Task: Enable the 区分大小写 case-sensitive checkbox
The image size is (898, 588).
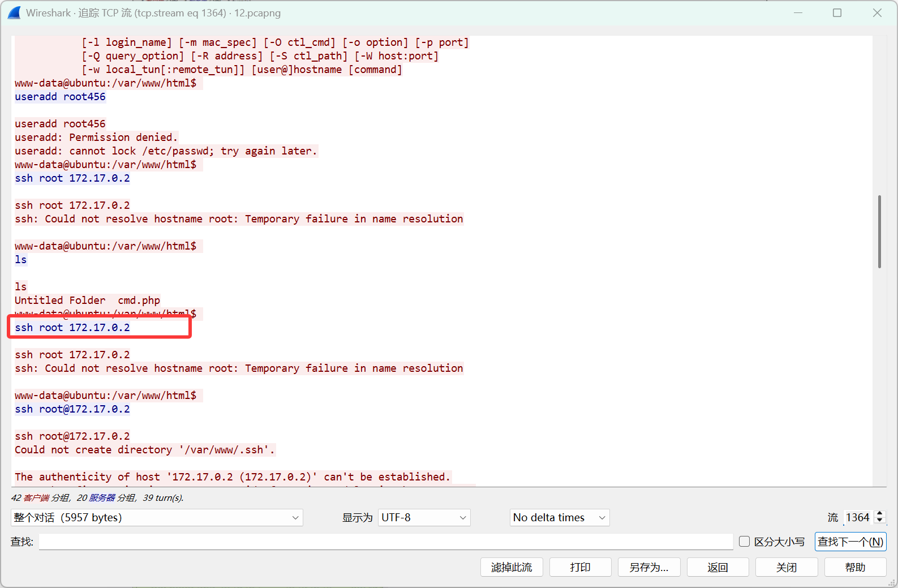Action: 745,542
